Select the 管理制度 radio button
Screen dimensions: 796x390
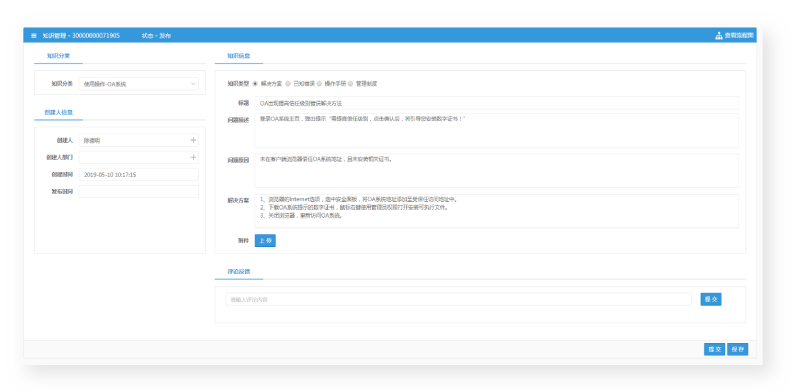350,83
